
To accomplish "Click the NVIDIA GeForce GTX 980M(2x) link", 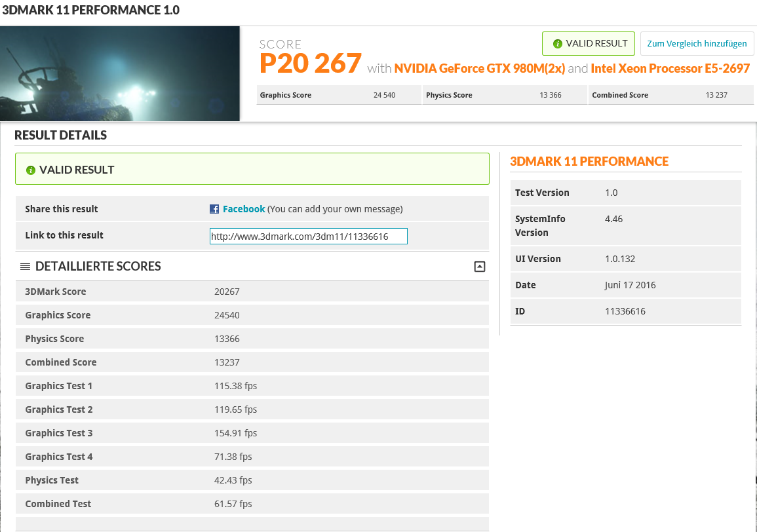I will coord(479,69).
